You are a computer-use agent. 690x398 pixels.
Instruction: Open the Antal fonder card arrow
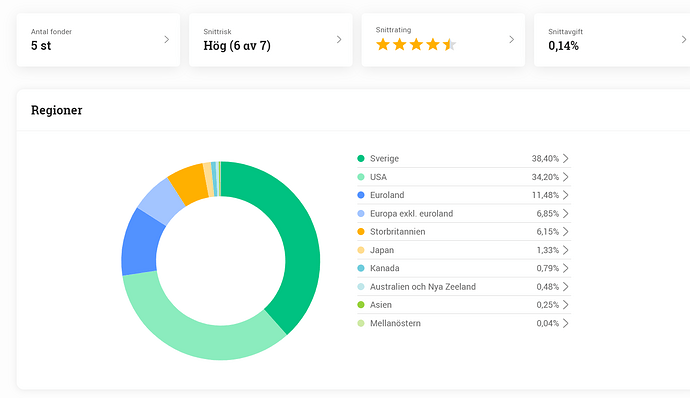[166, 40]
